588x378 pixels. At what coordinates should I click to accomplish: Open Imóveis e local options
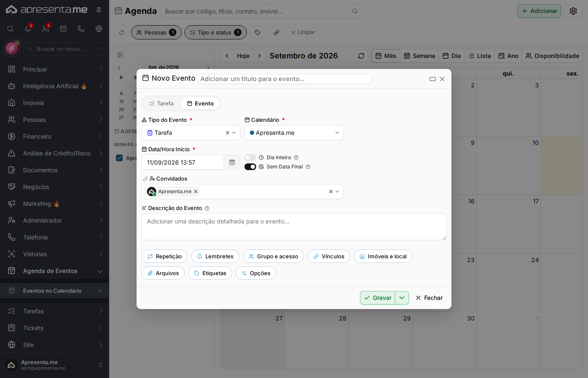coord(383,256)
